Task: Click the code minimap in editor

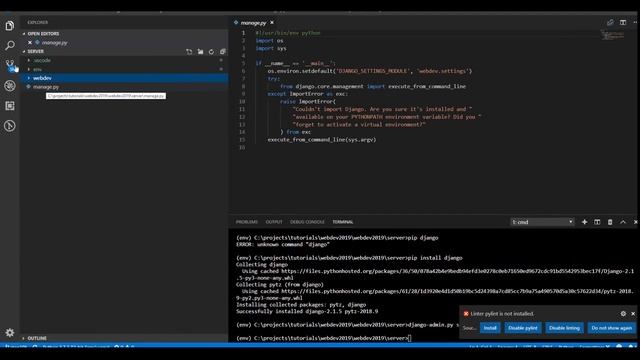Action: tap(612, 35)
